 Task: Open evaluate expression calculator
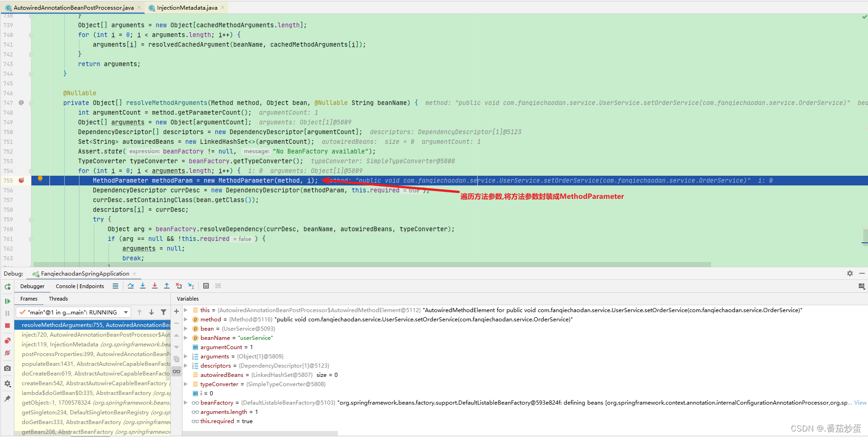[206, 286]
